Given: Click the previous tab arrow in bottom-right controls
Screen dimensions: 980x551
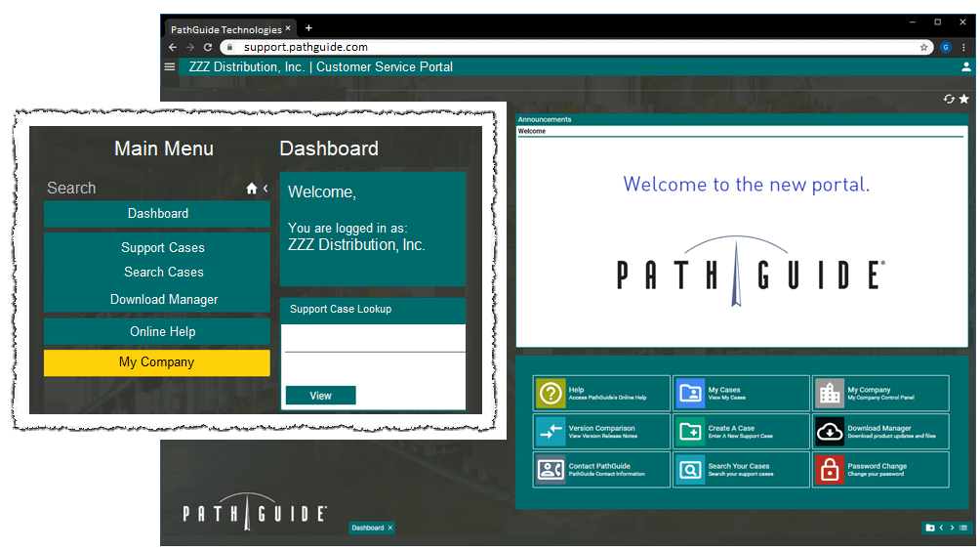Looking at the screenshot, I should (x=941, y=528).
